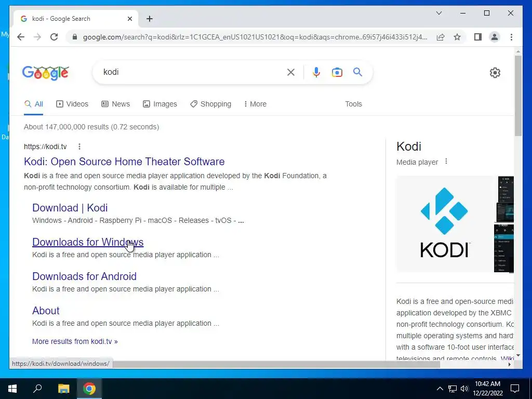Close the kodi Google Search tab
Screen dimensions: 532x399
[x=129, y=19]
